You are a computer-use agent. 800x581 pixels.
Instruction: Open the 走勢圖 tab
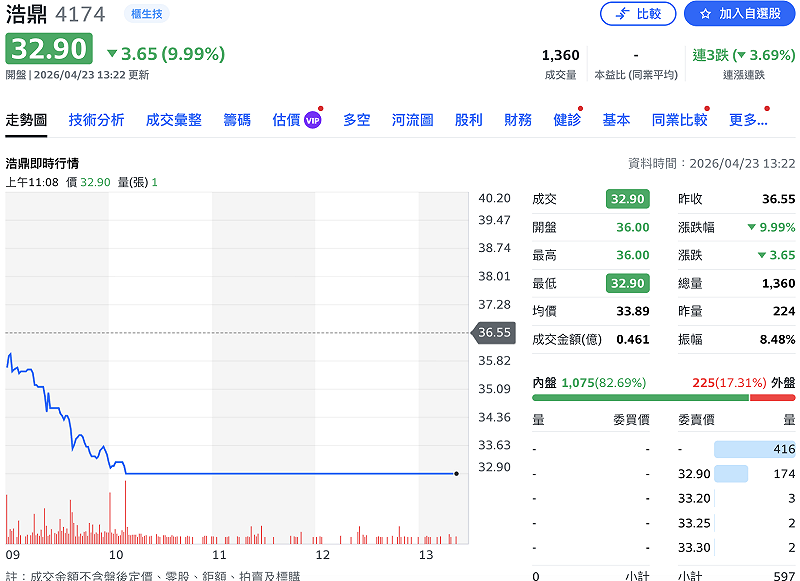[x=26, y=120]
